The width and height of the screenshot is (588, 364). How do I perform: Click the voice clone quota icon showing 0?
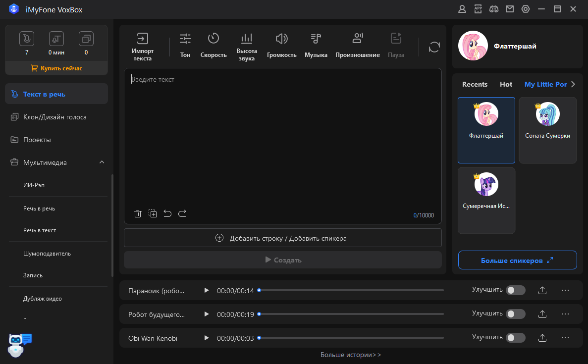pos(86,39)
